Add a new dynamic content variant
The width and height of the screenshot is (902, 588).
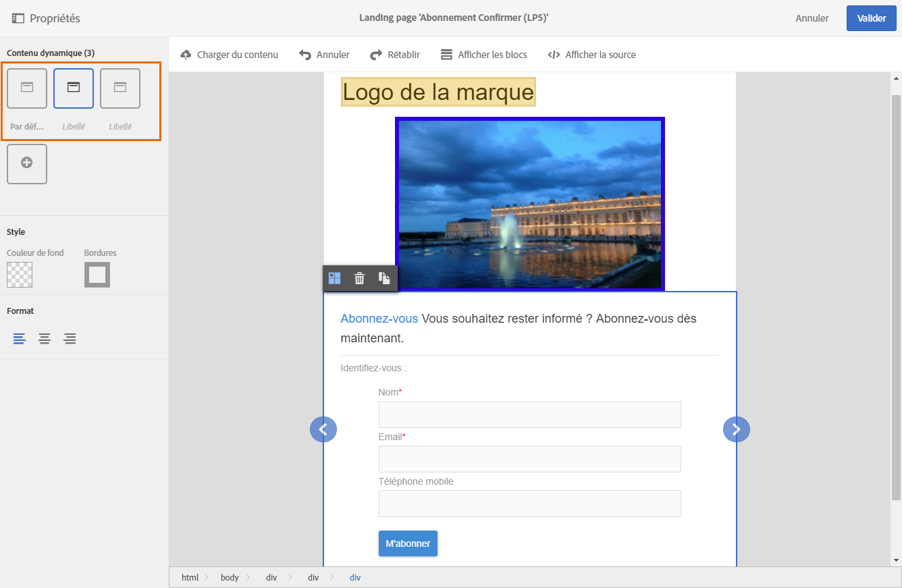[x=27, y=163]
